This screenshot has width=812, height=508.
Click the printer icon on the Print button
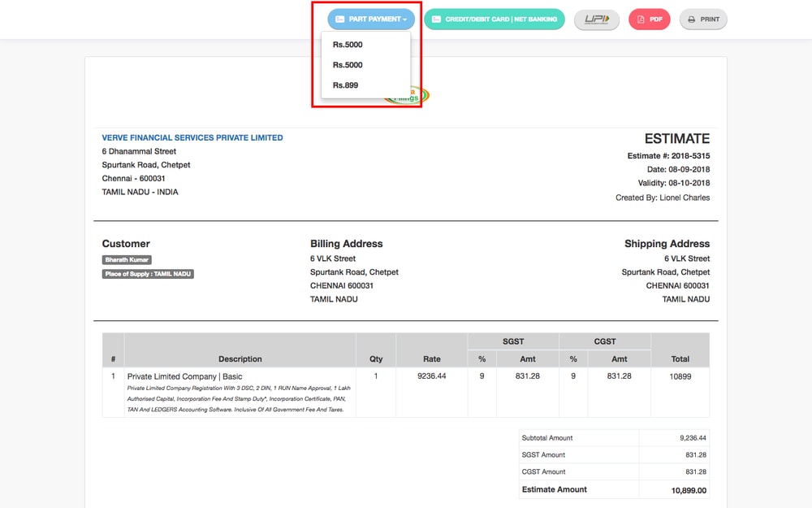coord(690,19)
